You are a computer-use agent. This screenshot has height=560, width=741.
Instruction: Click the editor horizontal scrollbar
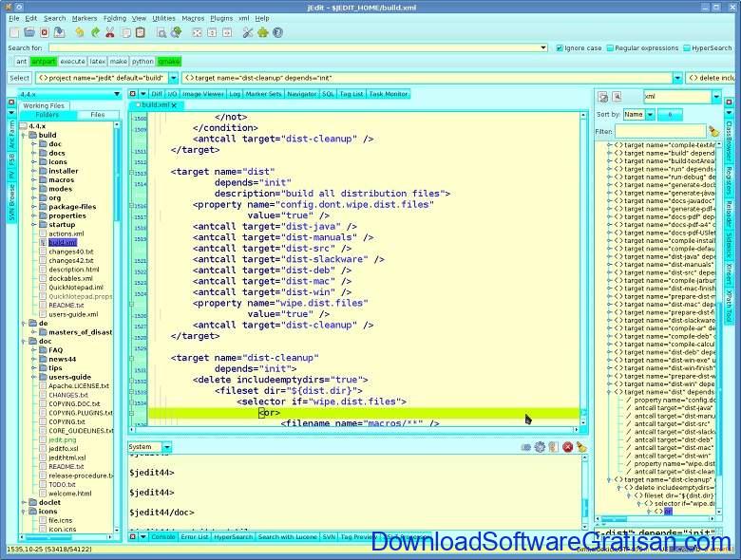pyautogui.click(x=354, y=430)
